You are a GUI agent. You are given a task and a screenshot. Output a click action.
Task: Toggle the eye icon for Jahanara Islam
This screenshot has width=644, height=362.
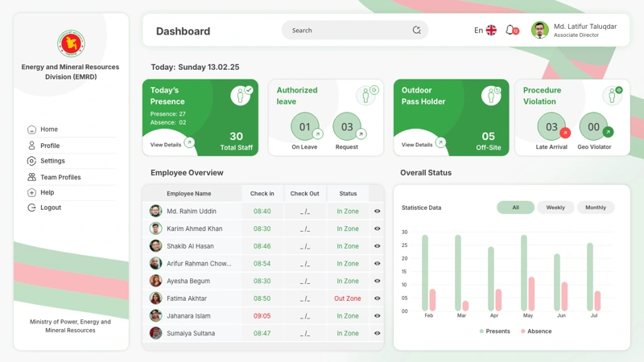(x=377, y=315)
